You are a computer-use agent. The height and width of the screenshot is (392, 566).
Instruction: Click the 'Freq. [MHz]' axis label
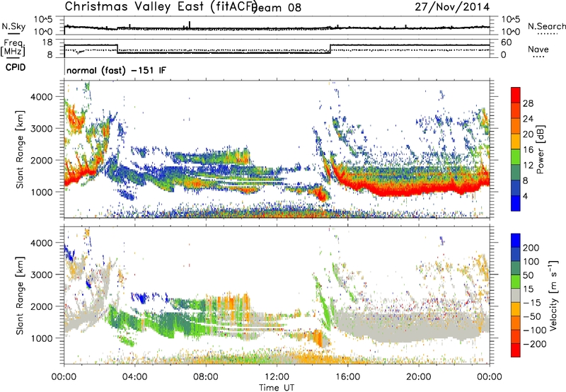[x=13, y=47]
